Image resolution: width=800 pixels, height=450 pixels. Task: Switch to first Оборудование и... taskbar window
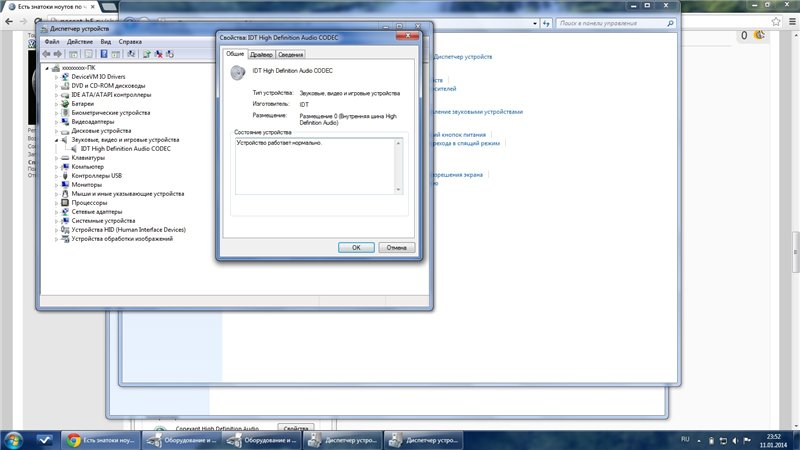click(x=181, y=440)
